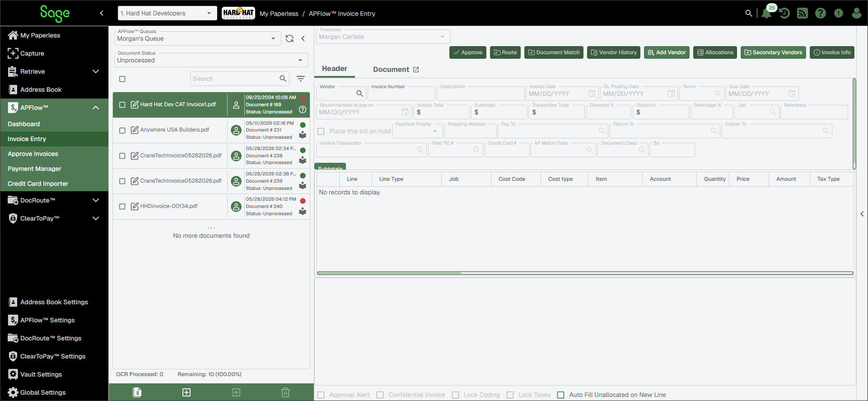Switch to the Document tab
868x401 pixels.
391,69
